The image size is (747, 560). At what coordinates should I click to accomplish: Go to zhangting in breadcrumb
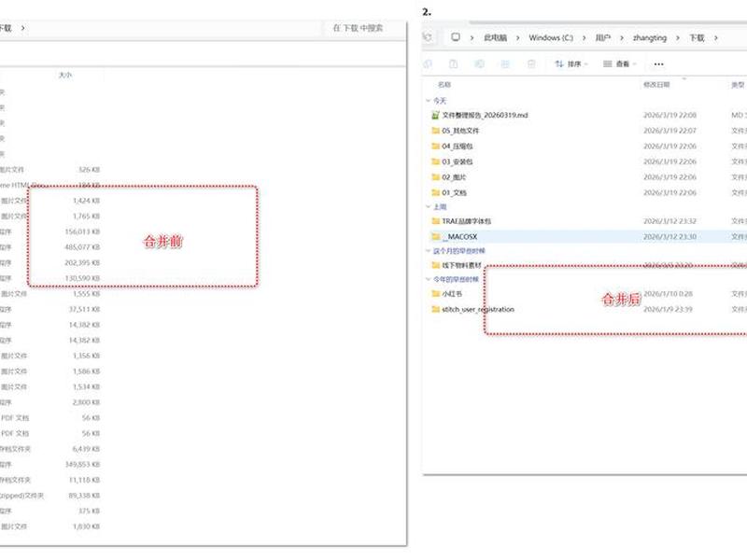point(649,37)
